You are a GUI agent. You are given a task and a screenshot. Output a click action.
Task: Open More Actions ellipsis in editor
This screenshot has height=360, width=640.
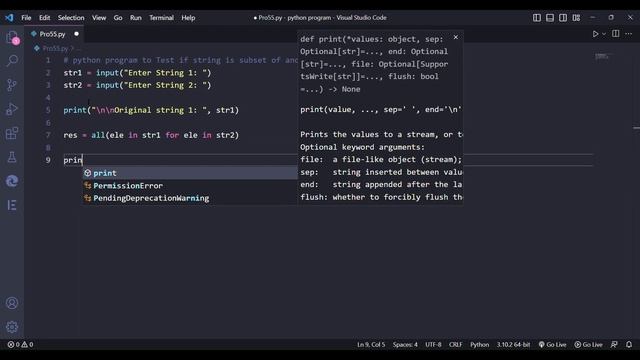tap(629, 34)
